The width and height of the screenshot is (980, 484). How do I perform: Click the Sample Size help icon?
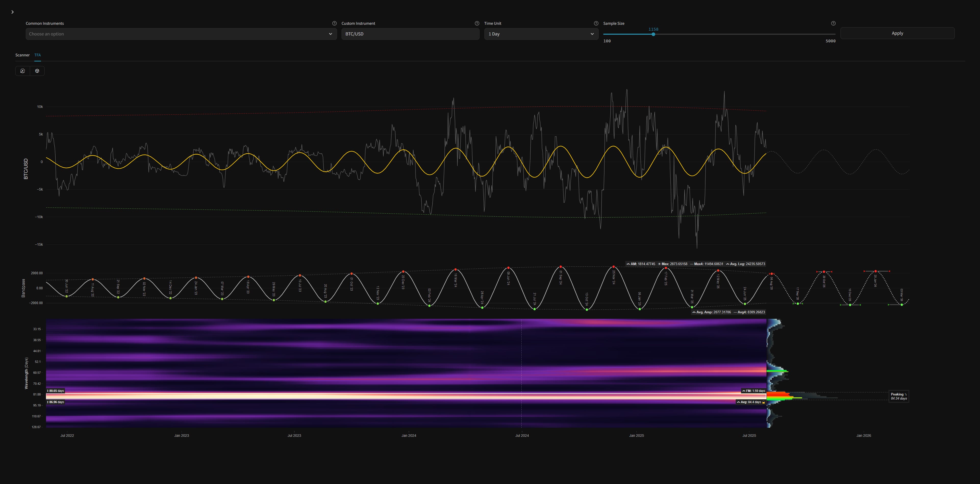tap(833, 23)
